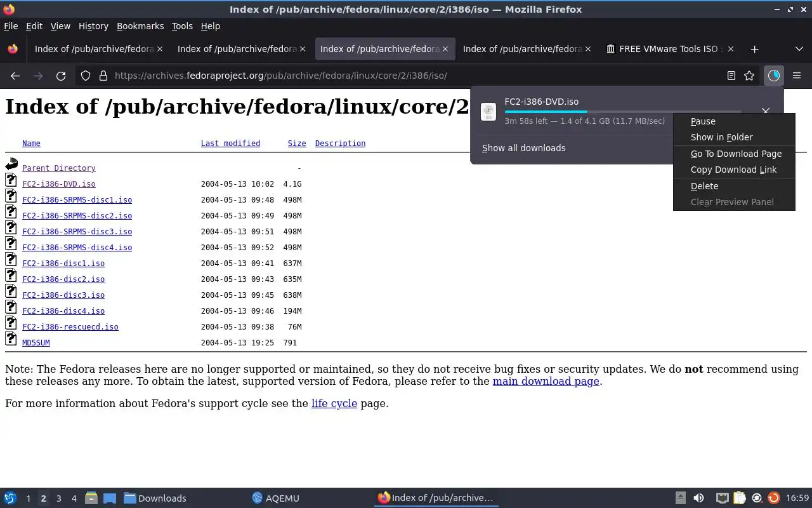Open the file manager icon in taskbar
The width and height of the screenshot is (812, 508).
[91, 498]
